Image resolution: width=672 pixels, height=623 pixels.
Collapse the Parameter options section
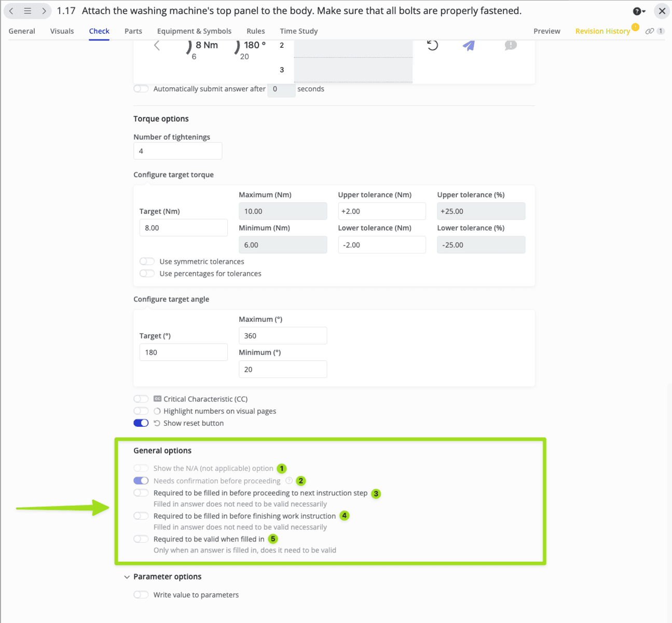point(127,577)
